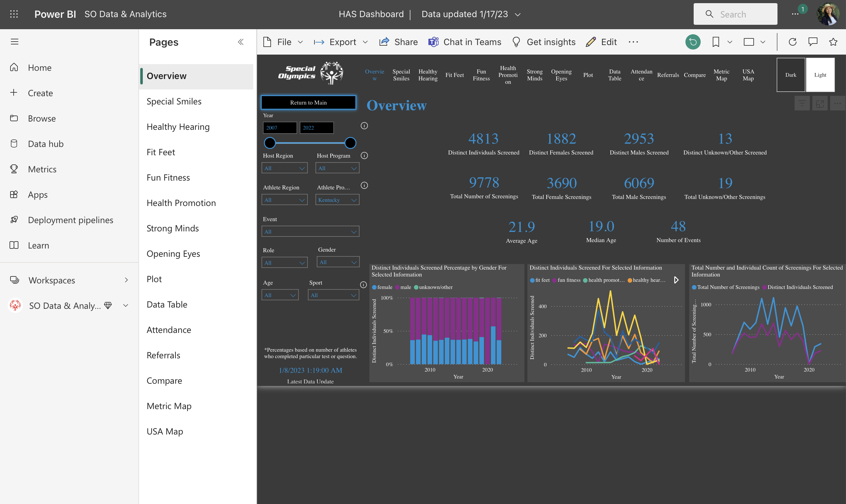The width and height of the screenshot is (846, 504).
Task: Open the Gender dropdown
Action: point(338,262)
